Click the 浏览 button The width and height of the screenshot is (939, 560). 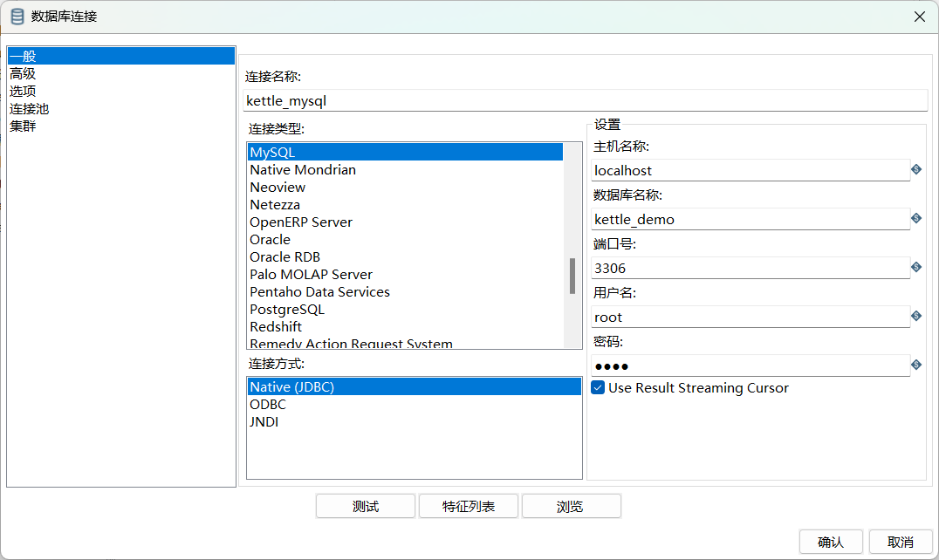(571, 506)
